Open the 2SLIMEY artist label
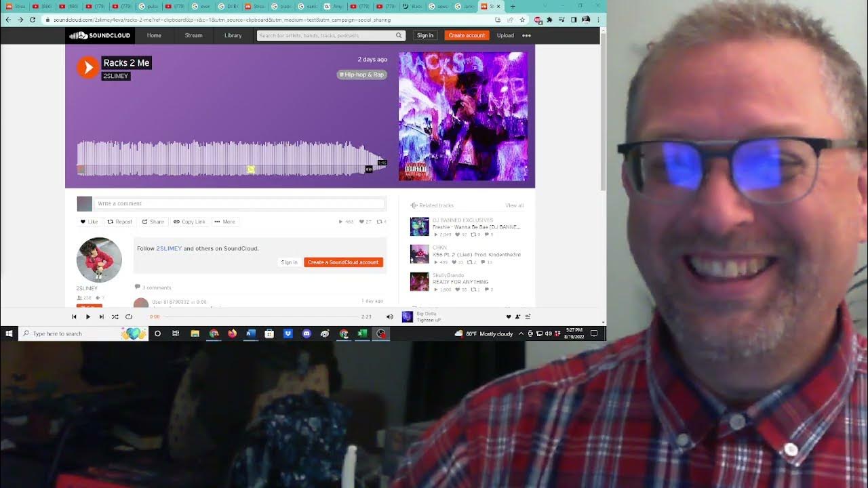The height and width of the screenshot is (488, 868). pos(115,76)
